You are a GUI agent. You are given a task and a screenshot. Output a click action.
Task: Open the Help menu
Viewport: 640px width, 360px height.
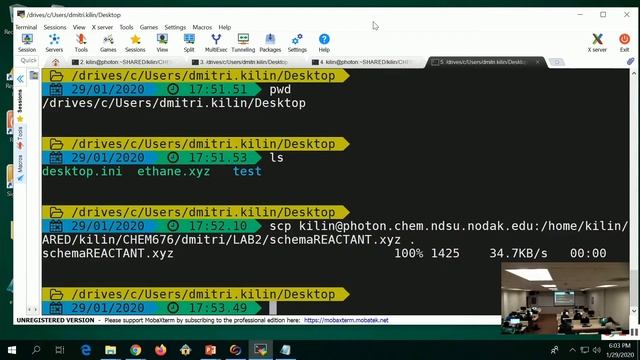[224, 27]
